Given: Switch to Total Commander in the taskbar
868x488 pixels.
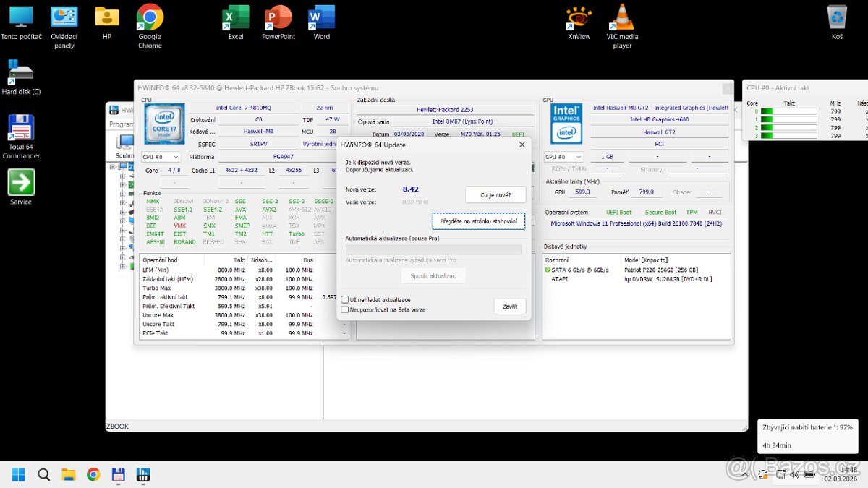Looking at the screenshot, I should click(118, 475).
